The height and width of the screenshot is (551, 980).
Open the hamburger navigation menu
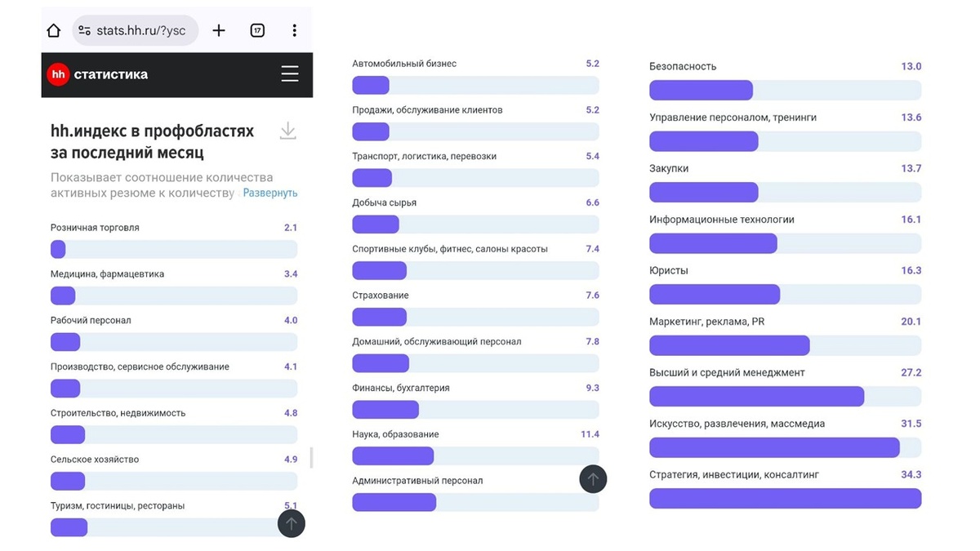pos(290,73)
